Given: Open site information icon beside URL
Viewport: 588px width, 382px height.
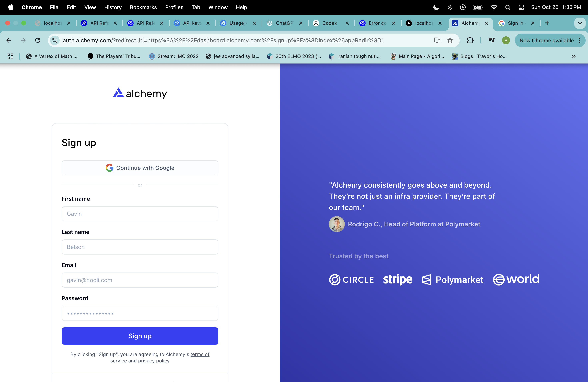Looking at the screenshot, I should pos(55,40).
